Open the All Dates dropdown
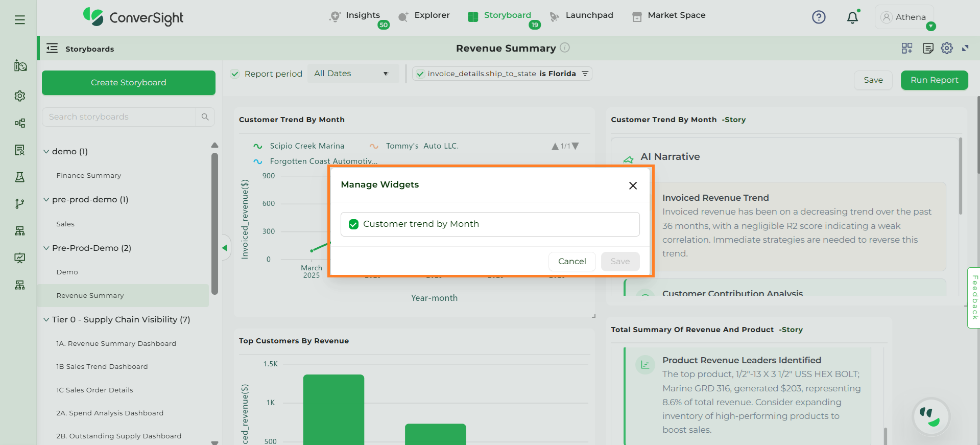 [351, 74]
